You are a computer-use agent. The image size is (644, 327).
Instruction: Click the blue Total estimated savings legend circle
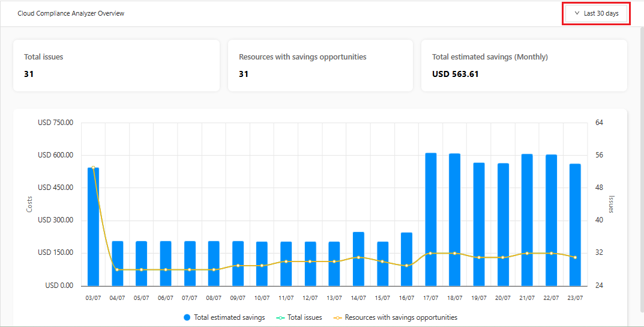point(187,317)
